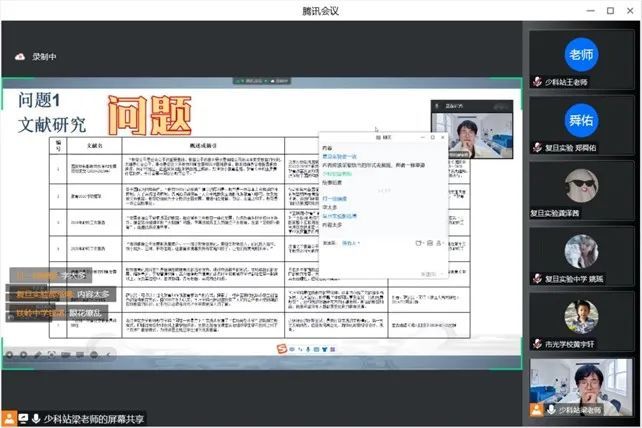Select the pen tool in slideshow toolbar
Screen dimensions: 642x428
38,355
